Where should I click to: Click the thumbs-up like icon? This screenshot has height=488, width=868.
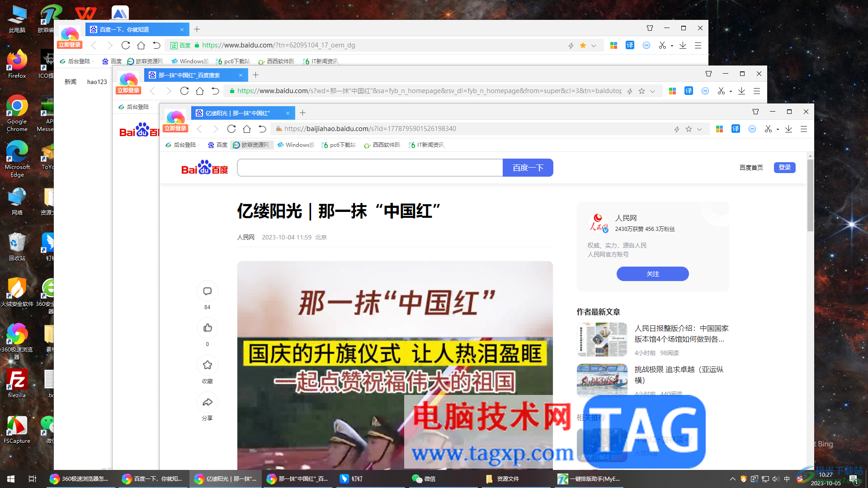[x=208, y=328]
